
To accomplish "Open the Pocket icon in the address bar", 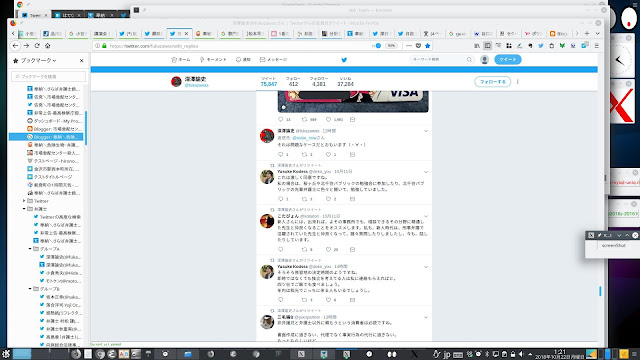I will pos(418,46).
